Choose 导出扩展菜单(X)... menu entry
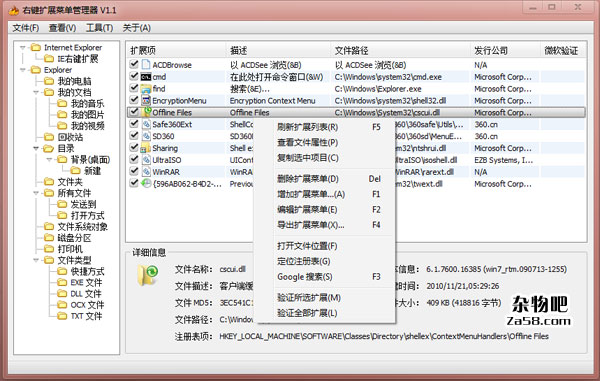 pyautogui.click(x=324, y=225)
